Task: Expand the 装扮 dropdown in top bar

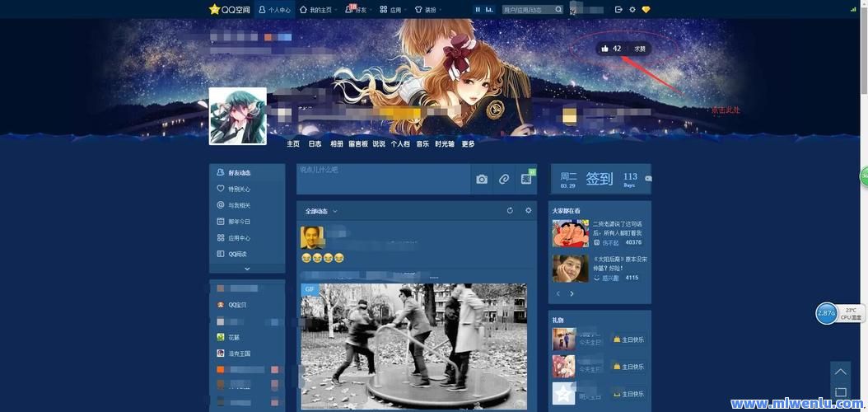Action: (427, 9)
